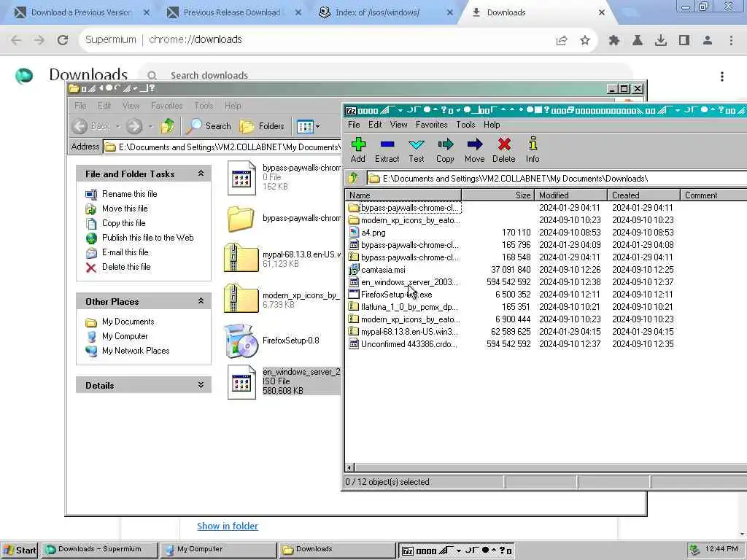Click Move this file task link
Image resolution: width=747 pixels, height=560 pixels.
coord(125,209)
